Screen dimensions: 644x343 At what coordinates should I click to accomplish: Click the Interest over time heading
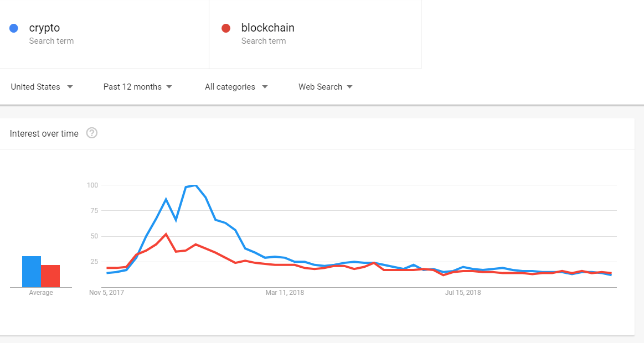click(44, 133)
